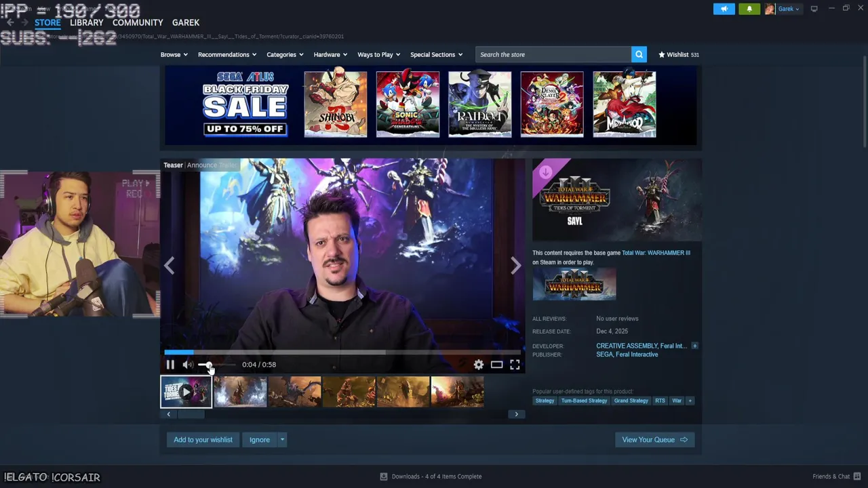Screen dimensions: 868x488
Task: Click Add to your wishlist button
Action: pos(203,440)
